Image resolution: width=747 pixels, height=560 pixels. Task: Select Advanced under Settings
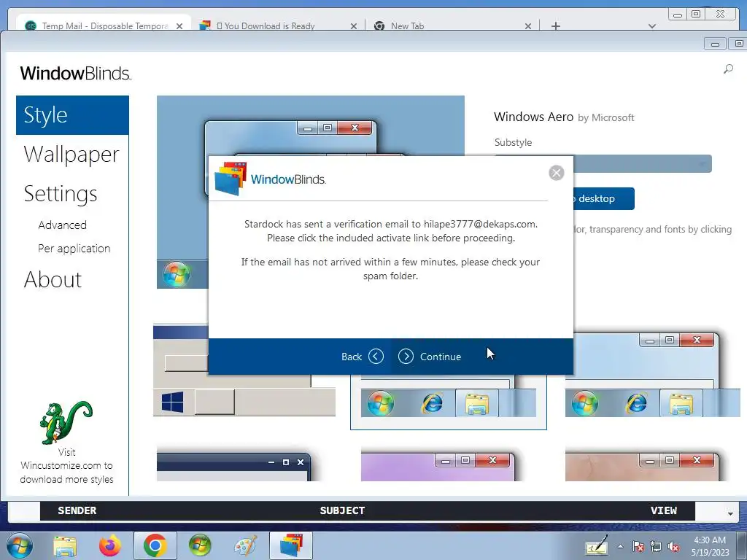(x=63, y=225)
